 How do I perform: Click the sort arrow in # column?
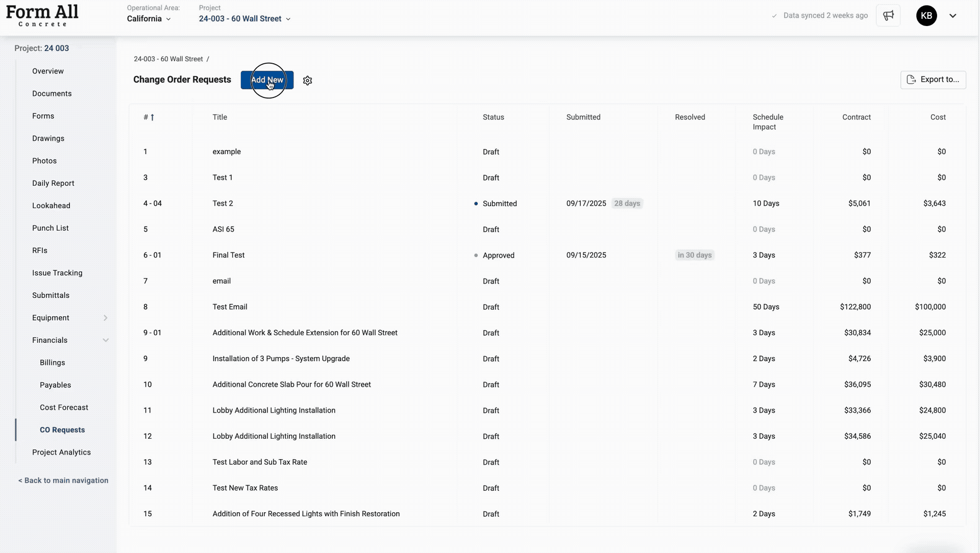[152, 117]
